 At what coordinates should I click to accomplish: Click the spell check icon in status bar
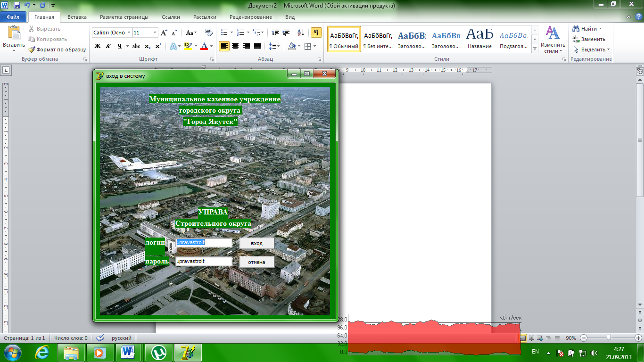coord(99,338)
